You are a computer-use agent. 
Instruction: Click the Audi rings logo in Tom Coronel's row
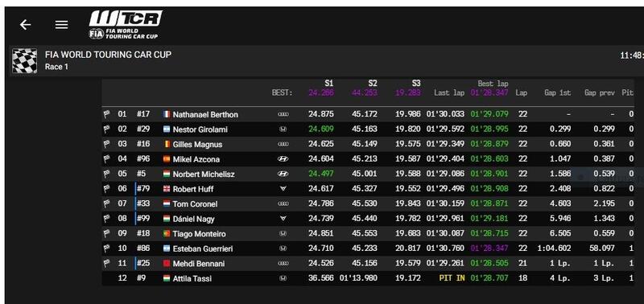click(283, 203)
